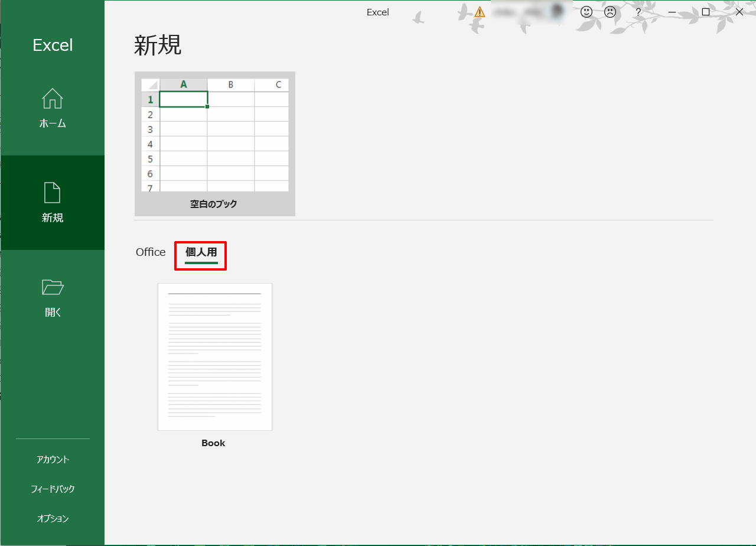Open the フィードバック (Feedback) page
756x546 pixels.
click(53, 489)
